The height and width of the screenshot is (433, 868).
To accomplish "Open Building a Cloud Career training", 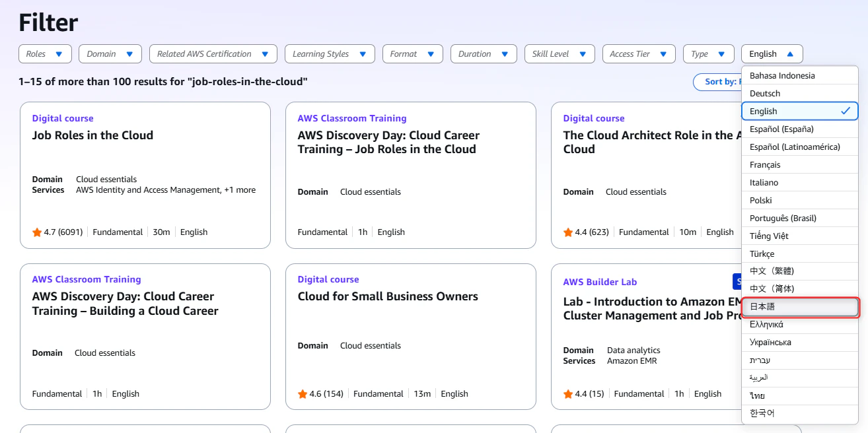I will click(125, 304).
